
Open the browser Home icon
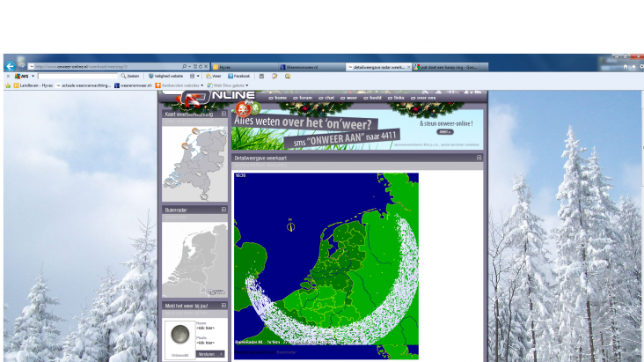pos(626,67)
